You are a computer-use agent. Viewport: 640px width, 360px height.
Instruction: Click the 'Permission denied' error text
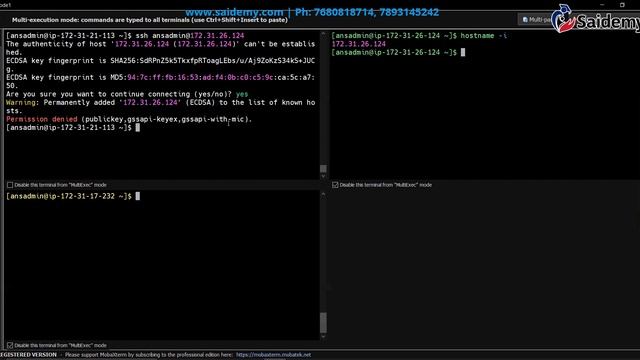click(x=42, y=119)
